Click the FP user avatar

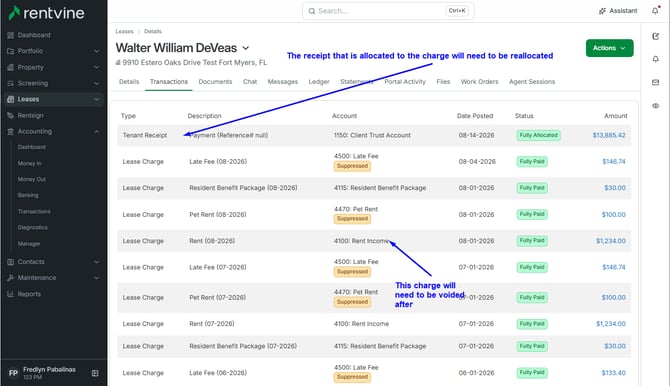(13, 373)
